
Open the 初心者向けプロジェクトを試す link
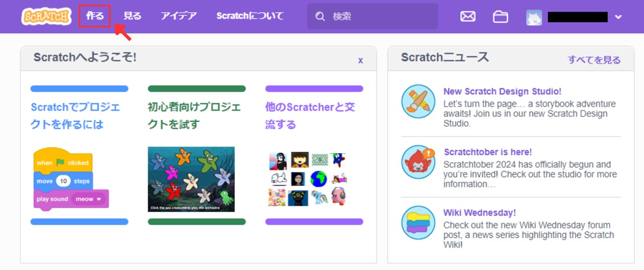(x=194, y=115)
